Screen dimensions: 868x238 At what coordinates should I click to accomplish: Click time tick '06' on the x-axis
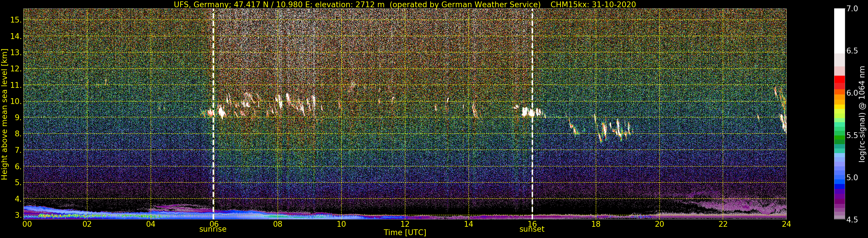click(x=214, y=224)
